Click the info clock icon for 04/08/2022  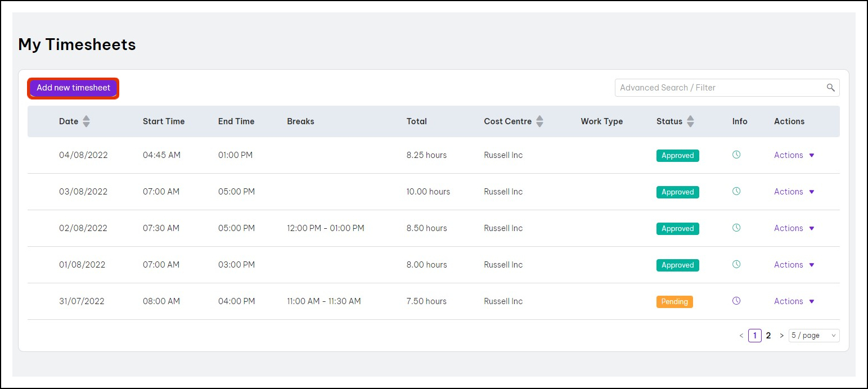tap(736, 155)
